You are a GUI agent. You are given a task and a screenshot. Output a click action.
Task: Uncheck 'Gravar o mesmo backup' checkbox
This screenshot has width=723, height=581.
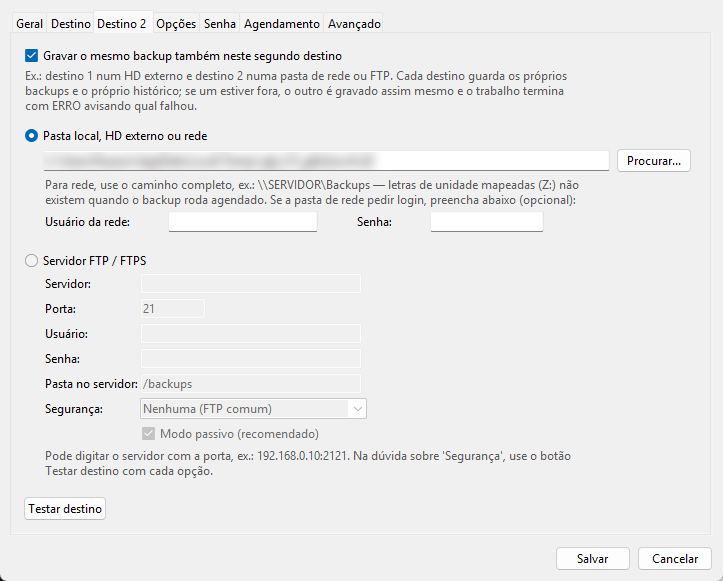click(x=31, y=56)
